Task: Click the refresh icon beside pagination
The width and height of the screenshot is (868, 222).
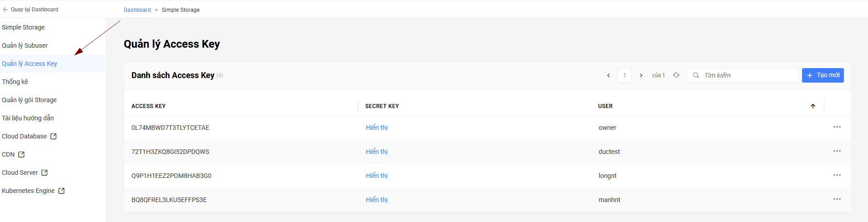Action: [676, 75]
